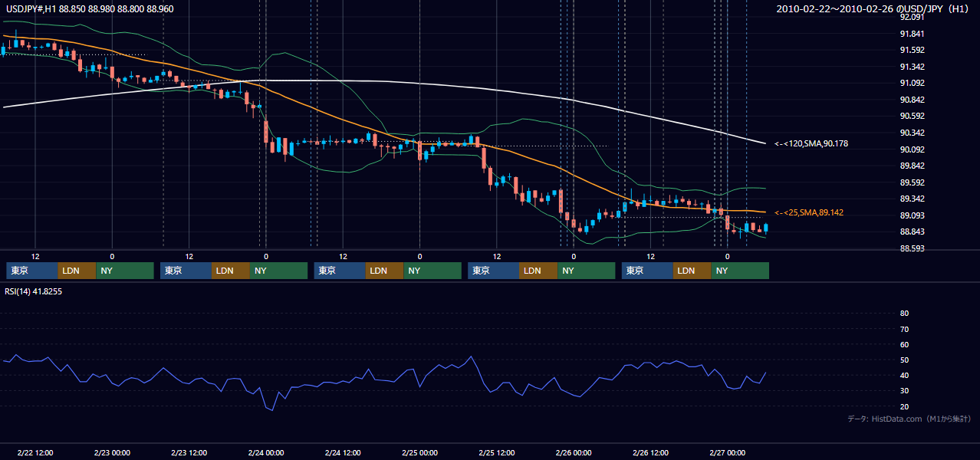Click the 2/23 12:00 date label
This screenshot has width=980, height=460.
tap(189, 453)
